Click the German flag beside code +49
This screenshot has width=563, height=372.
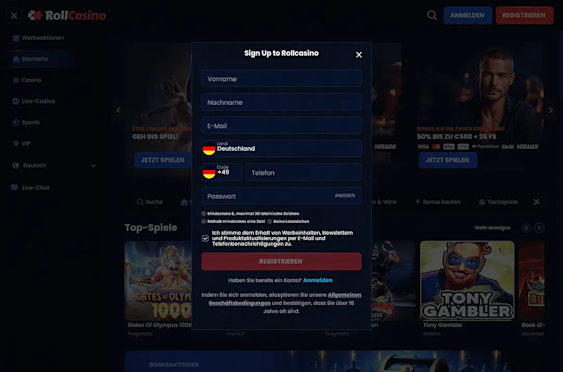click(209, 173)
